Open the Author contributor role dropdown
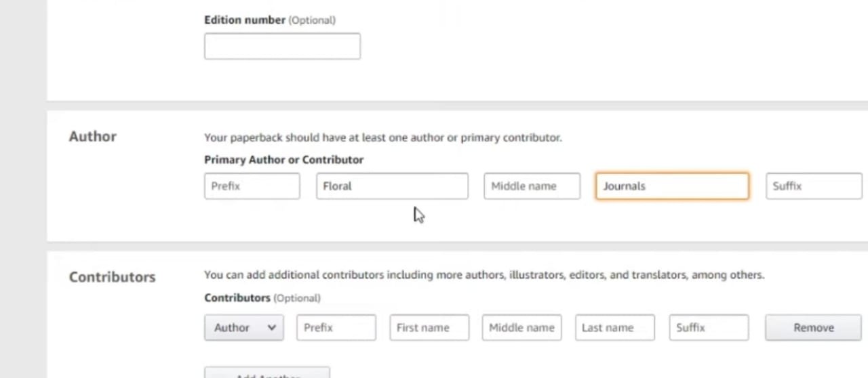The image size is (868, 378). coord(243,328)
